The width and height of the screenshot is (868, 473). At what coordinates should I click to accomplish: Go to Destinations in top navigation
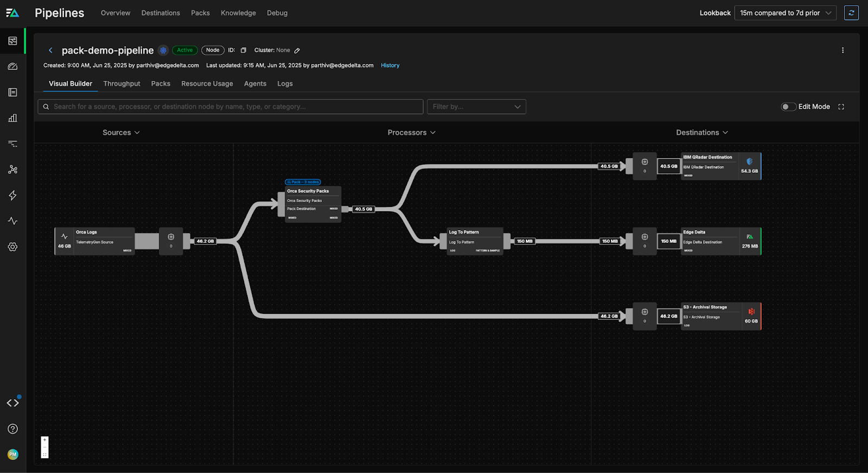click(161, 13)
